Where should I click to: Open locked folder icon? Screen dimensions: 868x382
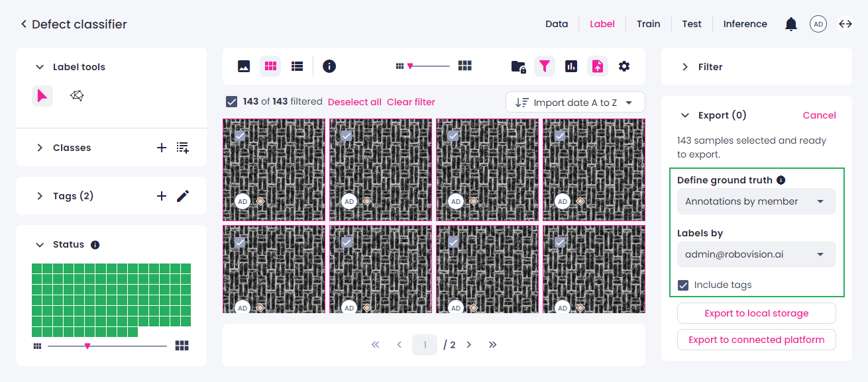(x=519, y=66)
